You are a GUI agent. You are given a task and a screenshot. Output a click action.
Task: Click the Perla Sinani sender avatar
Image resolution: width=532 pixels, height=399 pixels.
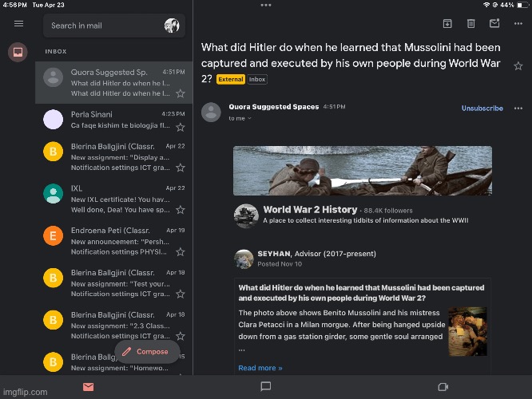(53, 120)
